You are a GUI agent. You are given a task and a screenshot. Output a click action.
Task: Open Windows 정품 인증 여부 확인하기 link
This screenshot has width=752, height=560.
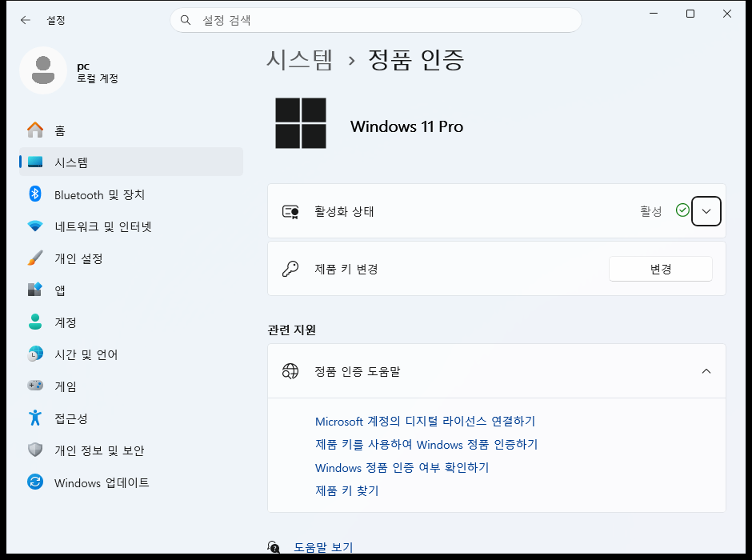click(402, 467)
